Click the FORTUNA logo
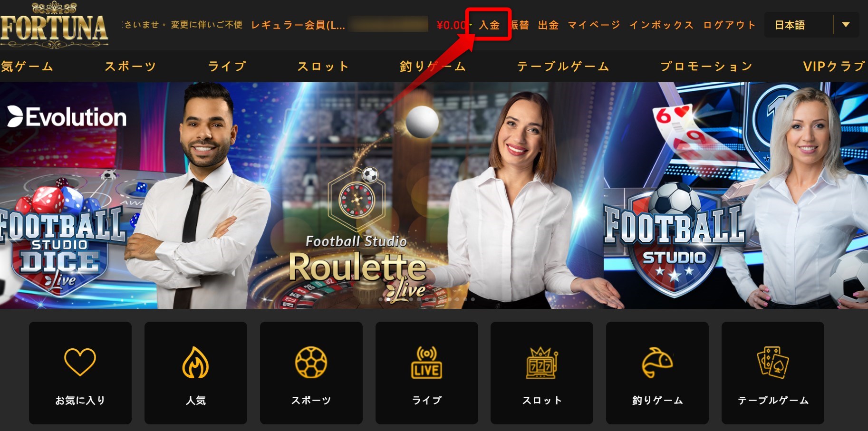 click(x=54, y=25)
